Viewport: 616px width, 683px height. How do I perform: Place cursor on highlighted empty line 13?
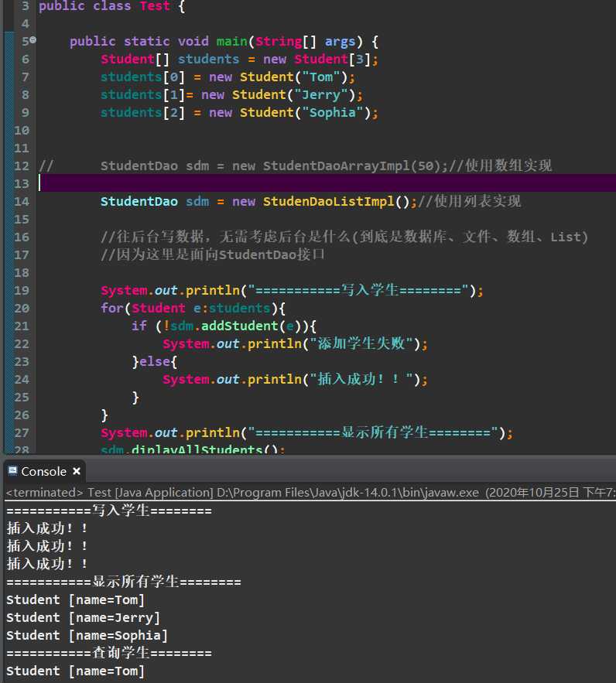click(x=327, y=183)
